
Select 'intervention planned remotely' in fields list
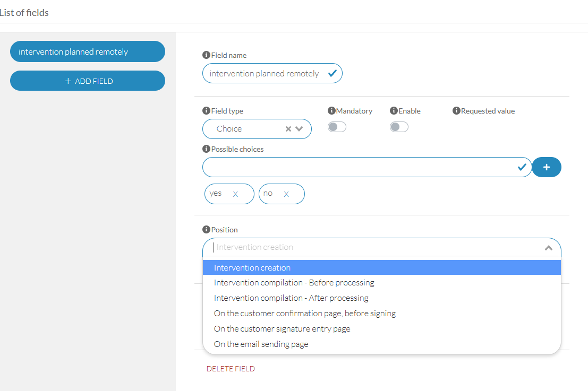click(x=87, y=51)
